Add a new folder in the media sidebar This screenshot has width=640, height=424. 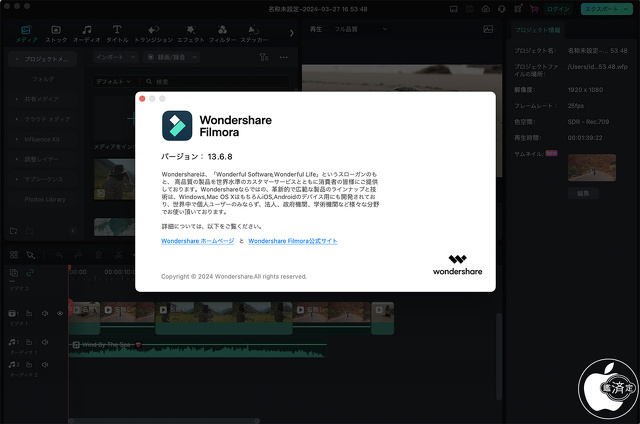pyautogui.click(x=13, y=231)
